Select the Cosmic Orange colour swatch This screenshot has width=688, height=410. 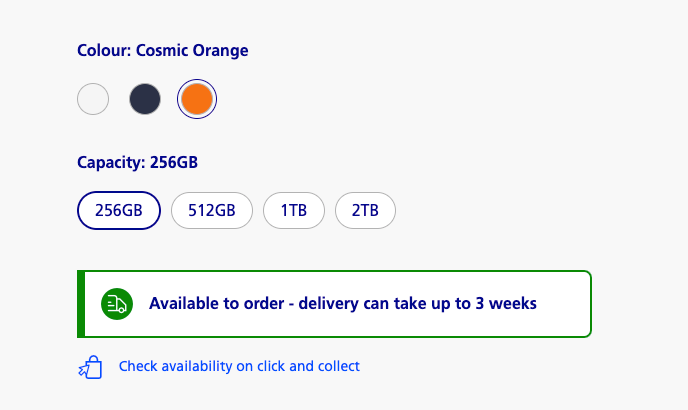(x=197, y=99)
